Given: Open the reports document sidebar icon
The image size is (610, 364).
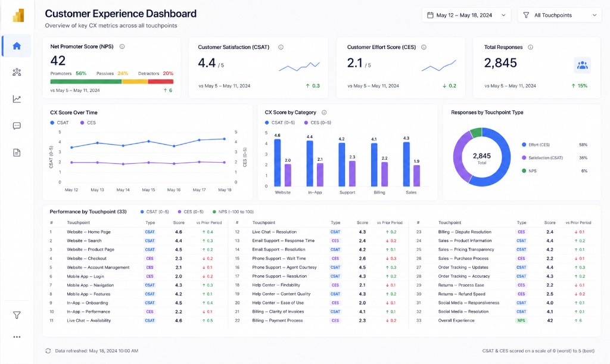Looking at the screenshot, I should [17, 153].
